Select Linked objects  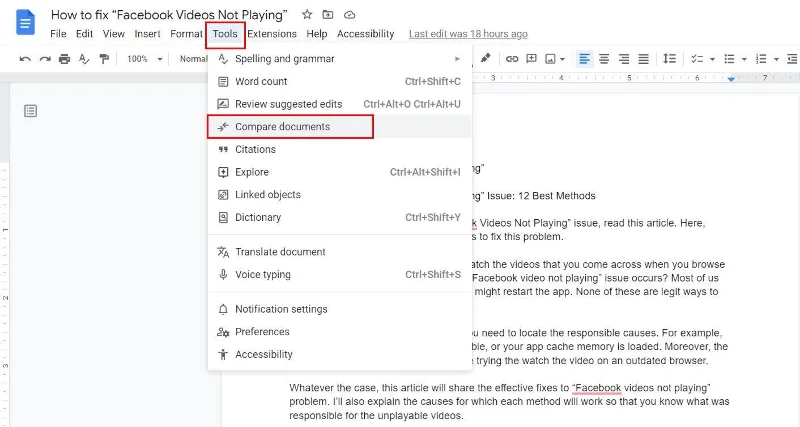[339, 194]
